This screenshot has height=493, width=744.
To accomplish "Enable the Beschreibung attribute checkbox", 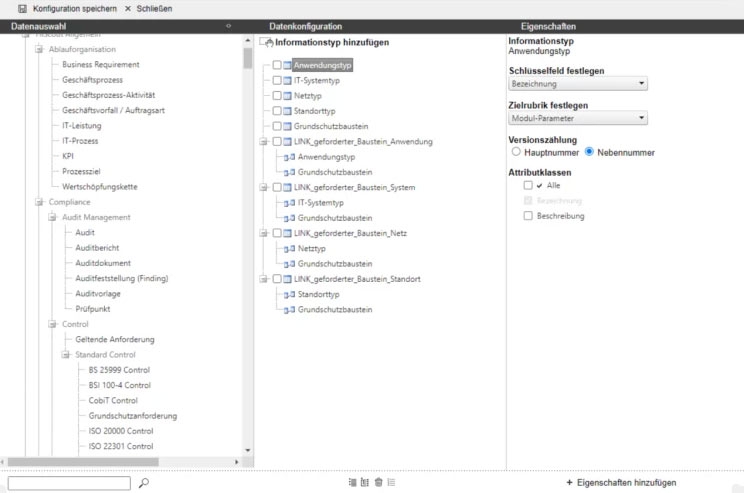I will click(x=528, y=216).
